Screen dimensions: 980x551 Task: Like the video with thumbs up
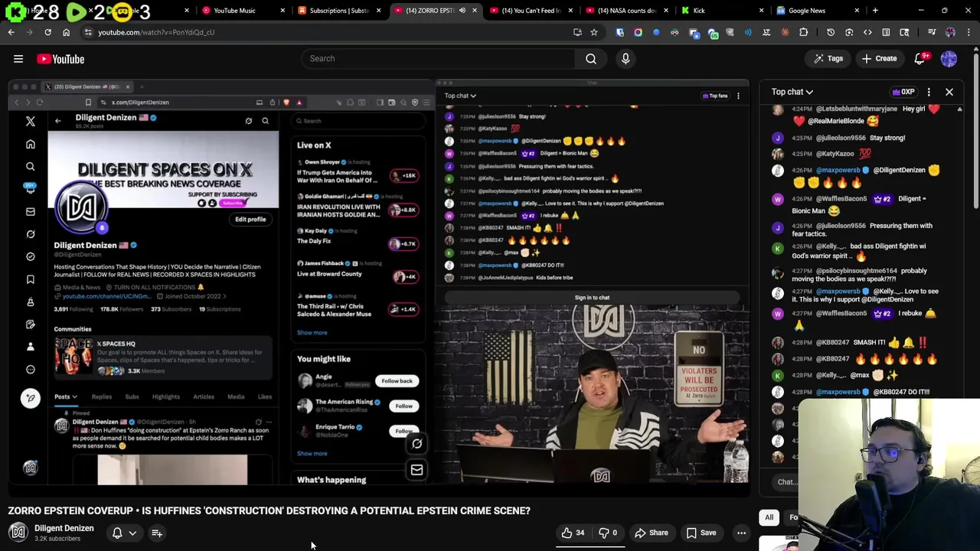(x=573, y=533)
